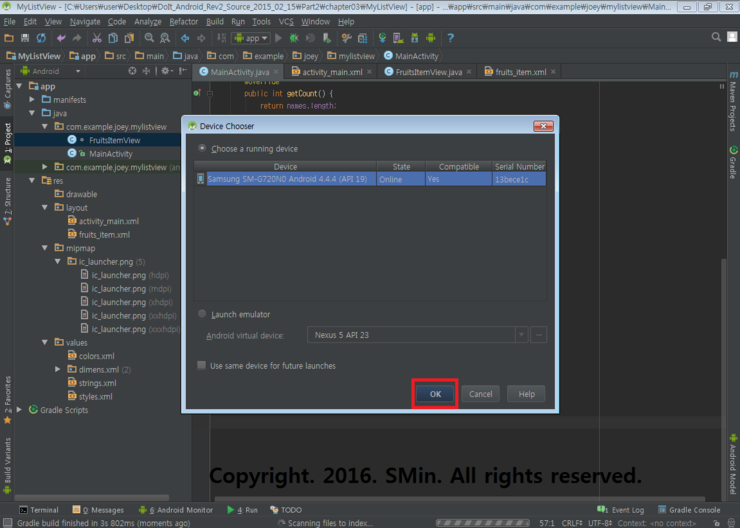Select the Samsung SM-G720N0 device row
This screenshot has height=528, width=740.
(370, 179)
